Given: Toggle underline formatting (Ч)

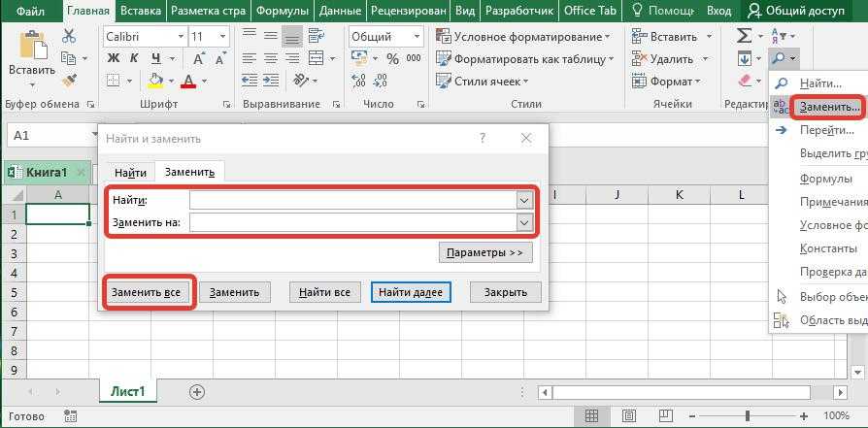Looking at the screenshot, I should (x=152, y=59).
